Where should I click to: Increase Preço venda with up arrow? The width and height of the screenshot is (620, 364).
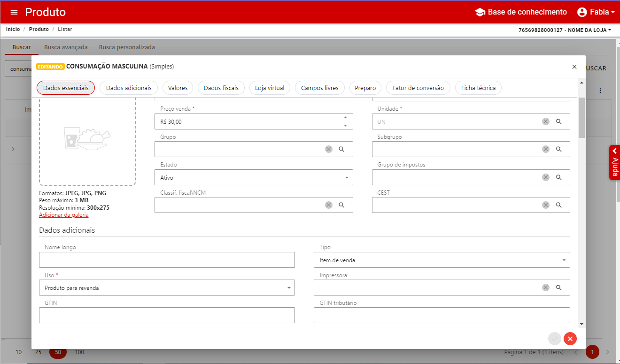[x=346, y=118]
